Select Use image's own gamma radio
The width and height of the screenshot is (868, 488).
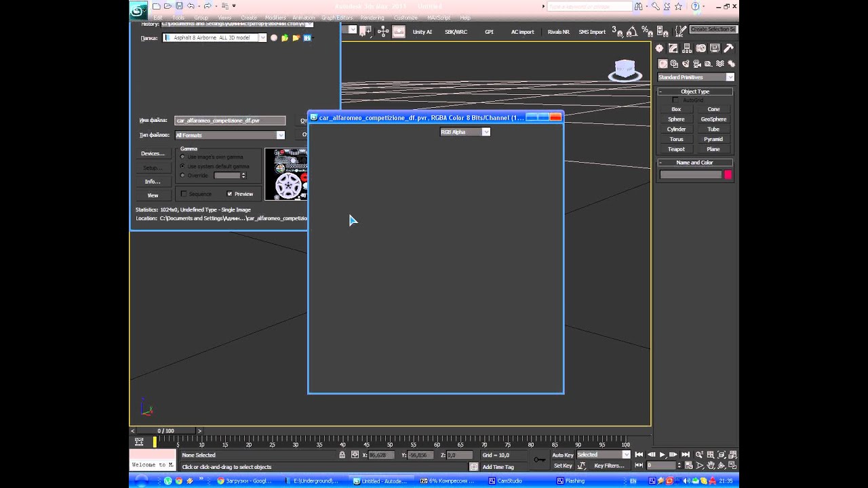tap(182, 157)
